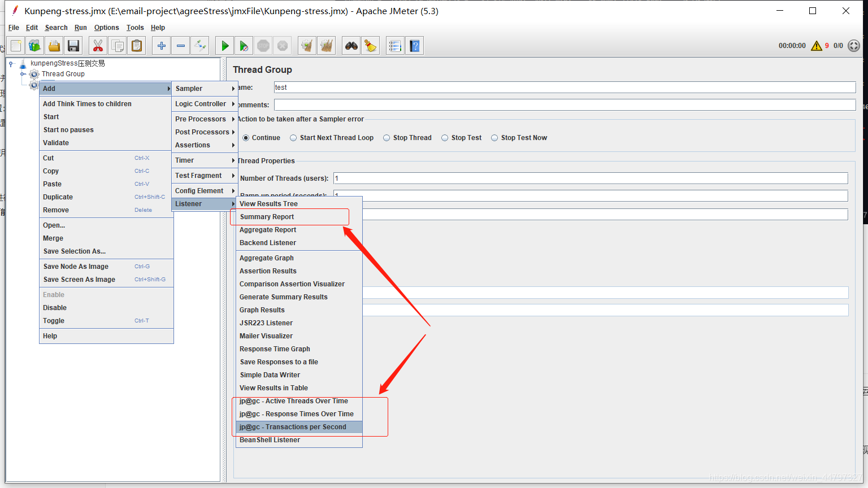The width and height of the screenshot is (868, 488).
Task: Click the remote engines status icon
Action: point(854,46)
